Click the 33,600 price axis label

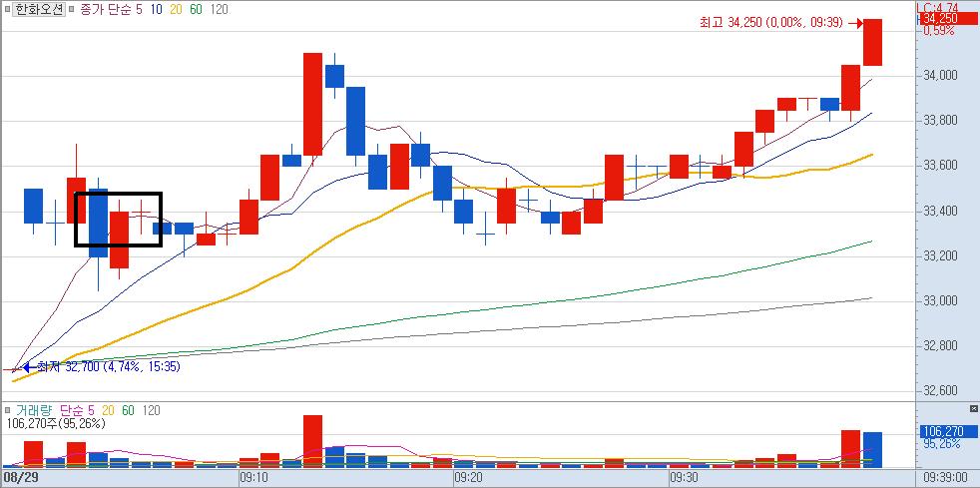coord(941,166)
